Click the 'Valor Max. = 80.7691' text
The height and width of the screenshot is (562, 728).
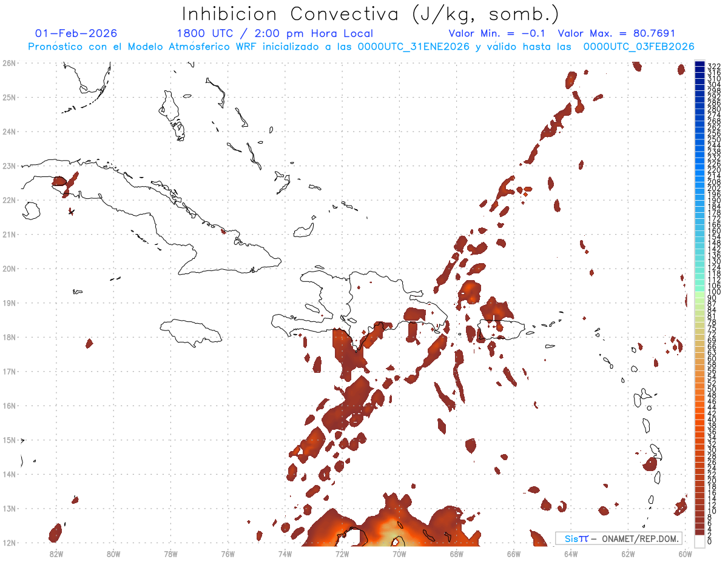pyautogui.click(x=617, y=33)
